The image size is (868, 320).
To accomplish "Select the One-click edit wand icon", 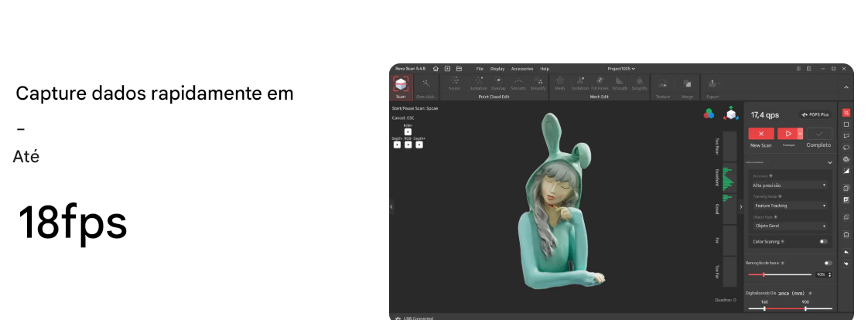I will pyautogui.click(x=425, y=83).
